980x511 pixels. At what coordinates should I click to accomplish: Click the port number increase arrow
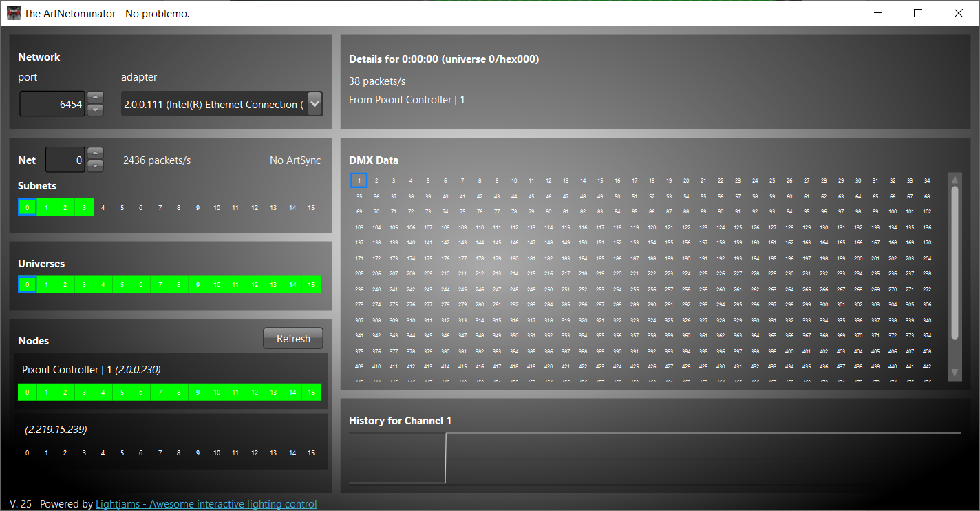pyautogui.click(x=96, y=98)
